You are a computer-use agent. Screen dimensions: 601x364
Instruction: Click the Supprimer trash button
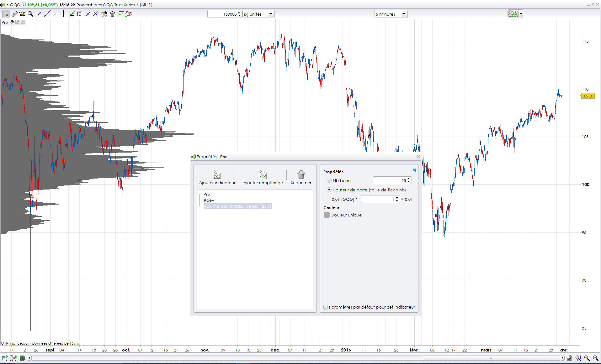click(x=301, y=177)
